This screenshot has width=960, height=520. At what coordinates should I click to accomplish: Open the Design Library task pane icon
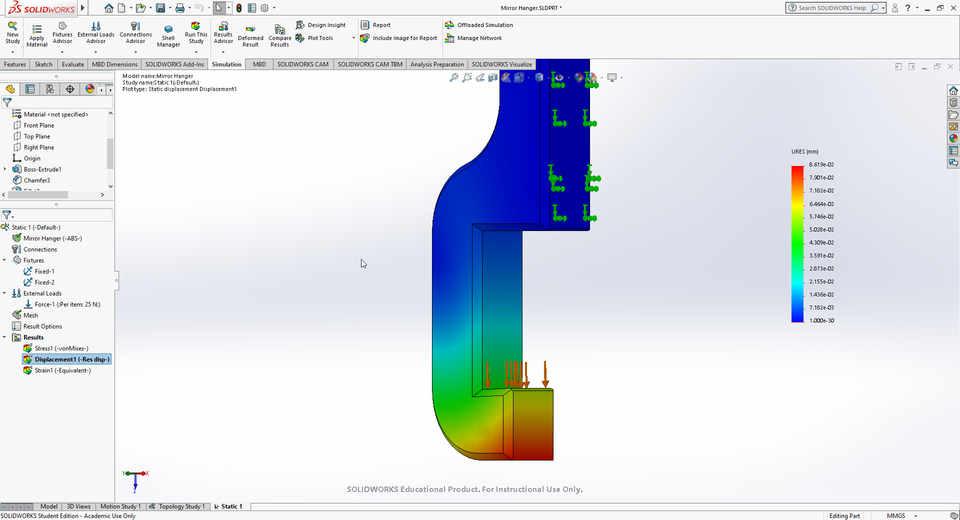(953, 102)
